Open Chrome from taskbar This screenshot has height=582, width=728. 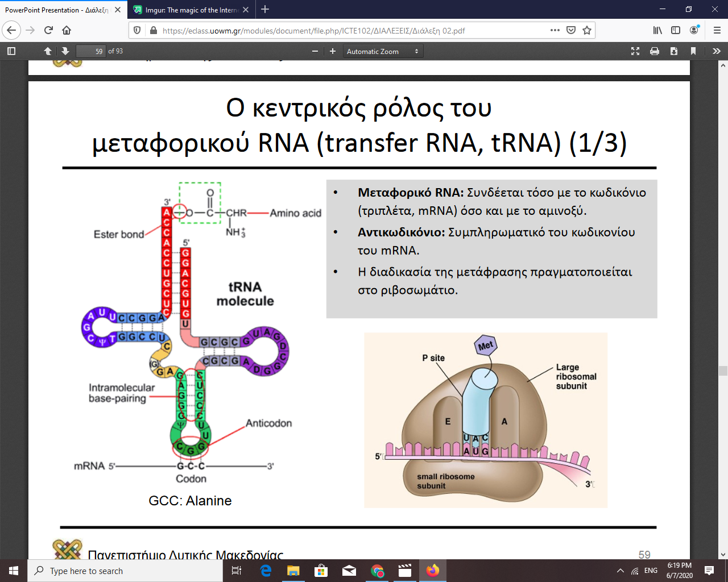click(377, 571)
